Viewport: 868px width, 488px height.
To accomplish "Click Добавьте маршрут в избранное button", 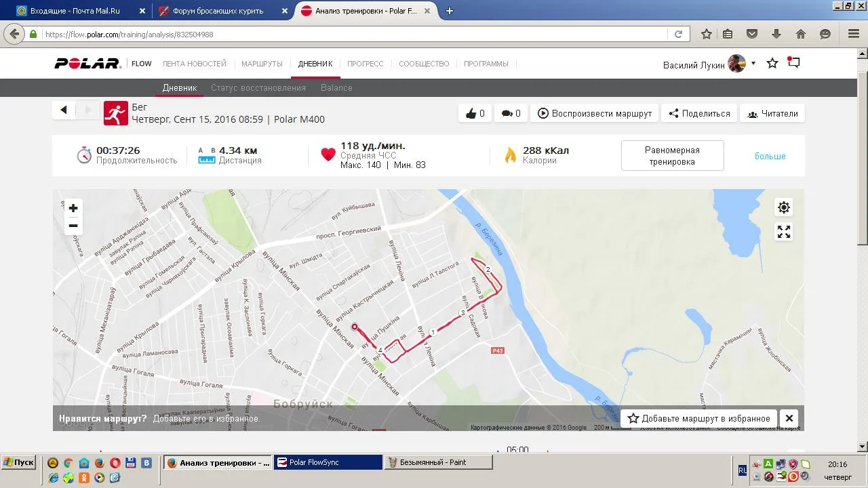I will tap(699, 418).
